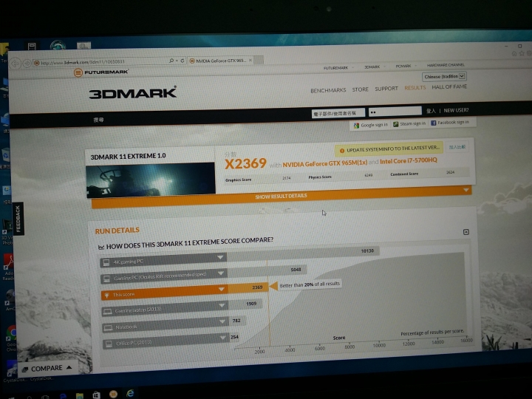Open the FUTUREMARK top menu
This screenshot has height=399, width=532.
336,68
